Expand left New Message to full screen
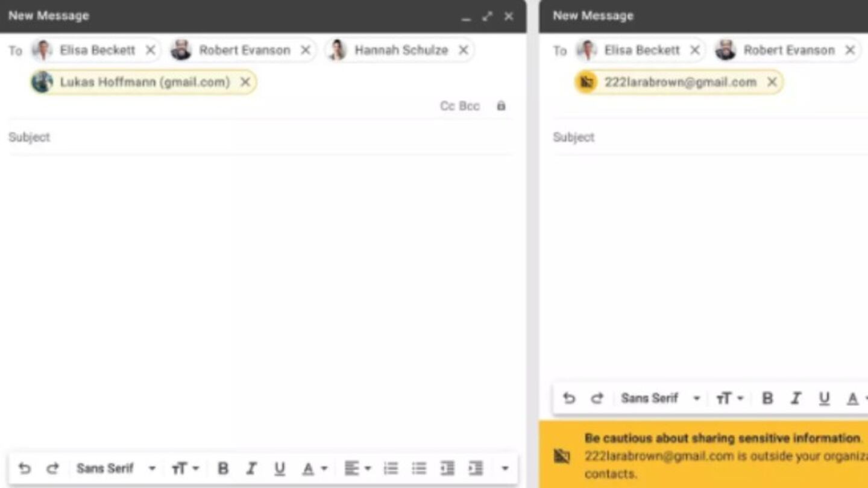Screen dimensions: 868x488 (x=487, y=16)
